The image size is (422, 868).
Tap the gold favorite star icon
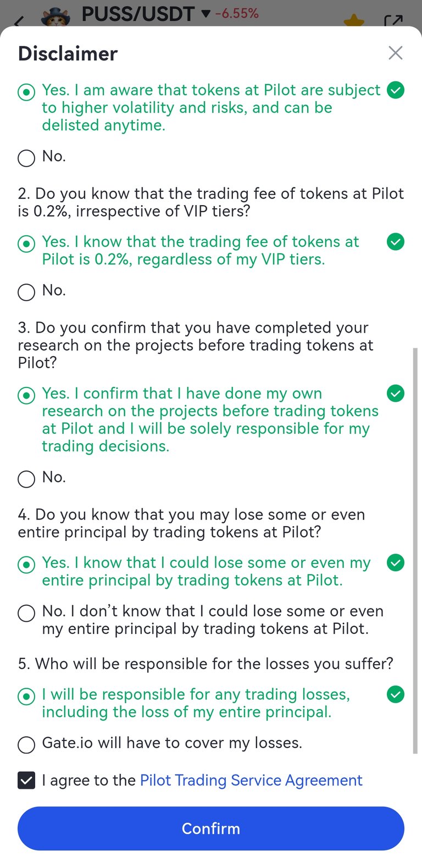point(354,21)
